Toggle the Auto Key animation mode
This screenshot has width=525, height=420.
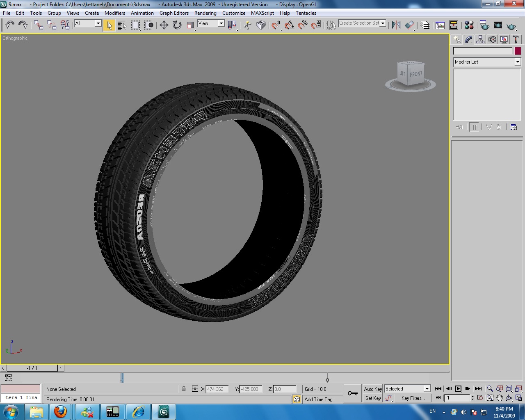click(373, 389)
